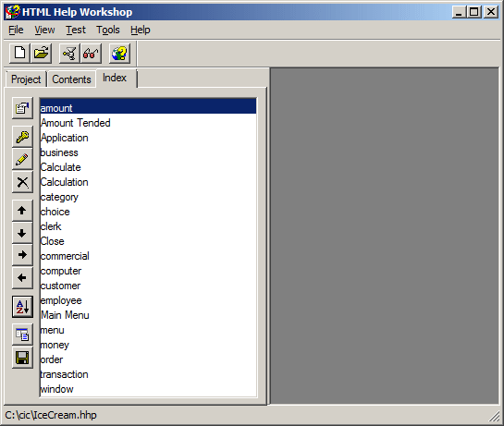504x426 pixels.
Task: Open Index properties icon
Action: click(22, 108)
